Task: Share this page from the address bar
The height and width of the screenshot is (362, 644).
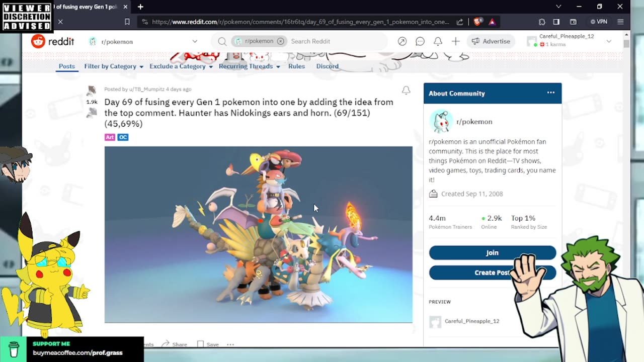Action: coord(460,22)
